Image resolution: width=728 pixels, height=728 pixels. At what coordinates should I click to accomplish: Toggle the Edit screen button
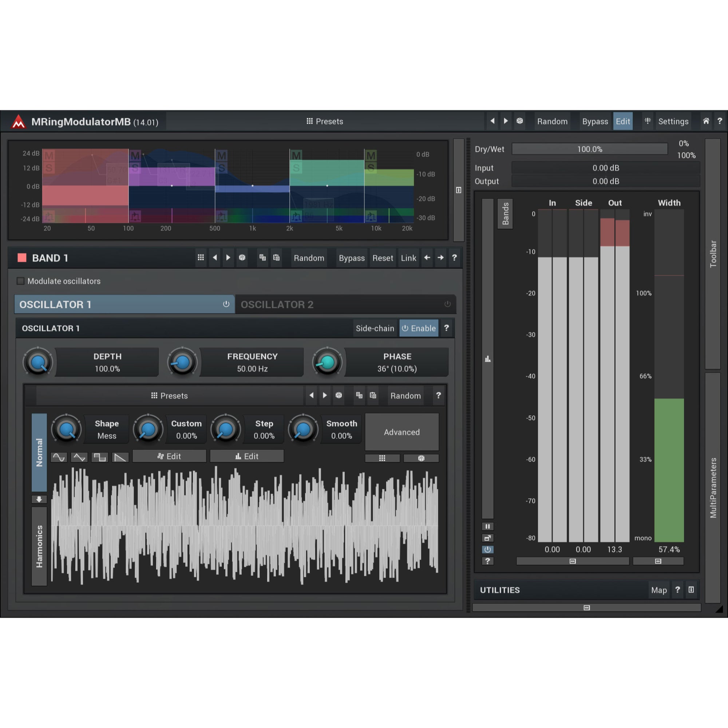pos(623,121)
